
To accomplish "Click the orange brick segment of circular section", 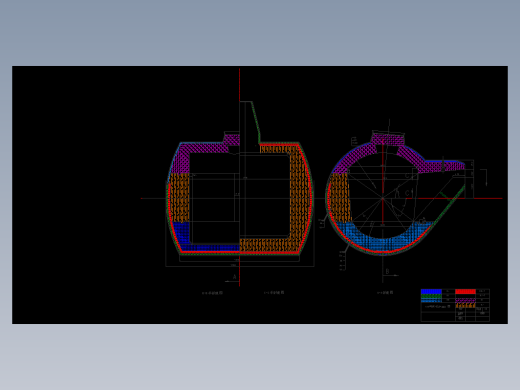I will coord(339,197).
